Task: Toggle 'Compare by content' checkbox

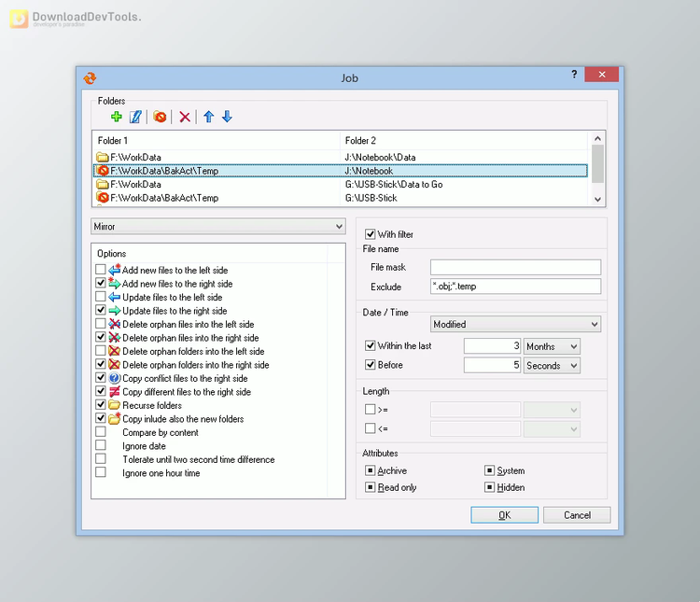Action: pos(101,432)
